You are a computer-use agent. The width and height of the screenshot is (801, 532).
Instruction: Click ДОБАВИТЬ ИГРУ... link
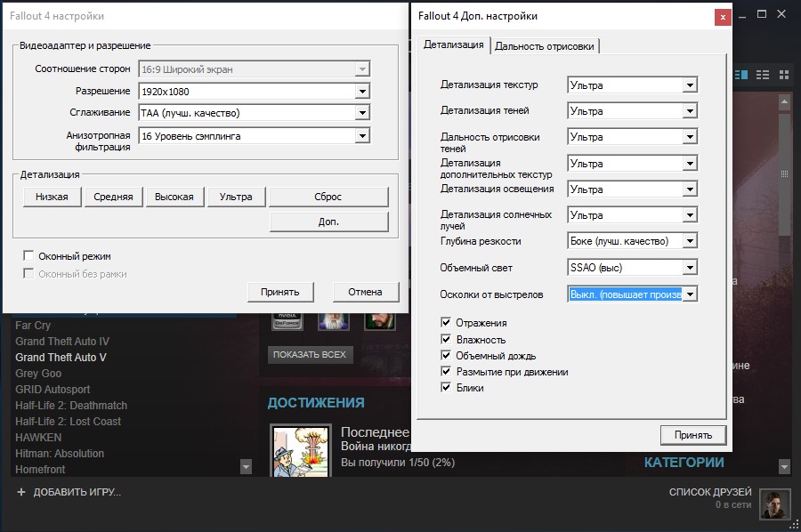coord(77,492)
